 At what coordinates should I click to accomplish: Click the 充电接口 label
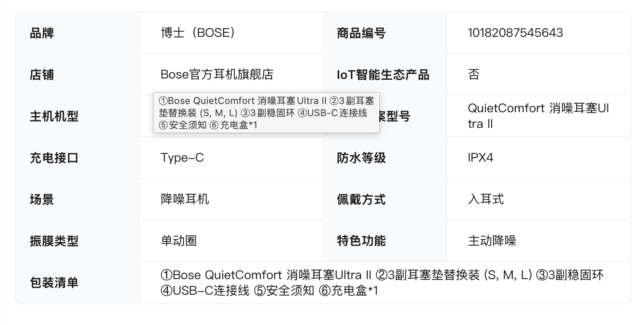pos(54,158)
